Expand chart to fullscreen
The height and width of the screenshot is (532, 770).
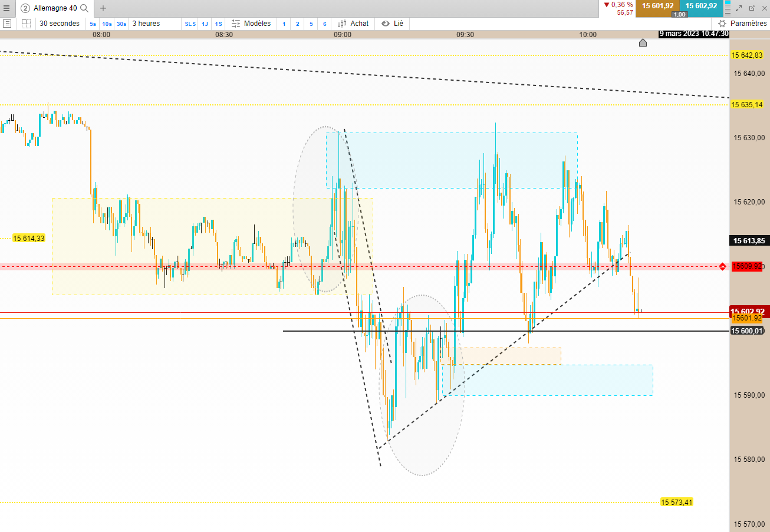coord(739,8)
